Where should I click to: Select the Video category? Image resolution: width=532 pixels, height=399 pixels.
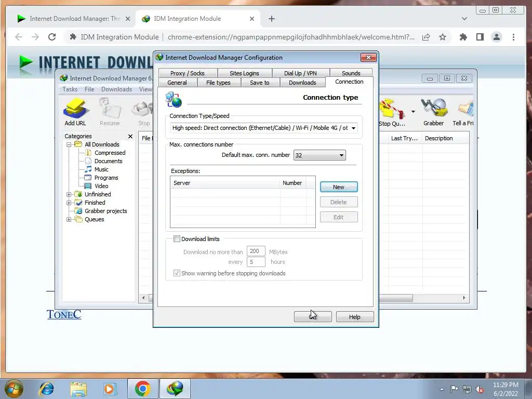point(101,186)
